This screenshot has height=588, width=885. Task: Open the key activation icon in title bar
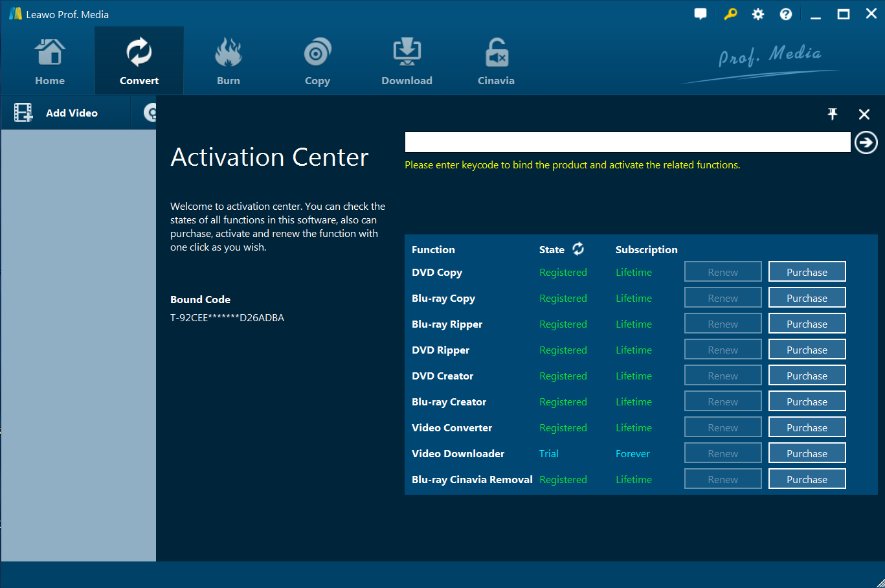tap(730, 14)
